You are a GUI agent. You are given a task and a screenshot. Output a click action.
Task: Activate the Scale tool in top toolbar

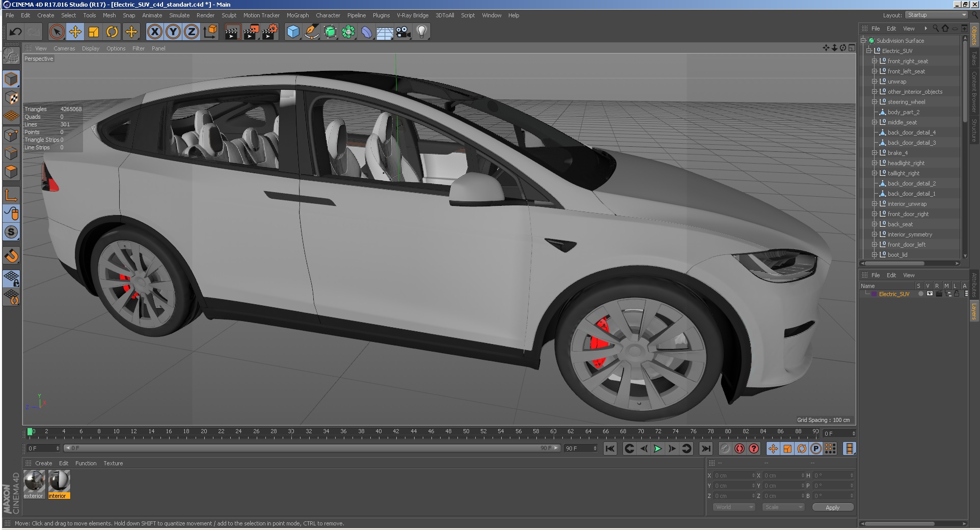tap(94, 32)
